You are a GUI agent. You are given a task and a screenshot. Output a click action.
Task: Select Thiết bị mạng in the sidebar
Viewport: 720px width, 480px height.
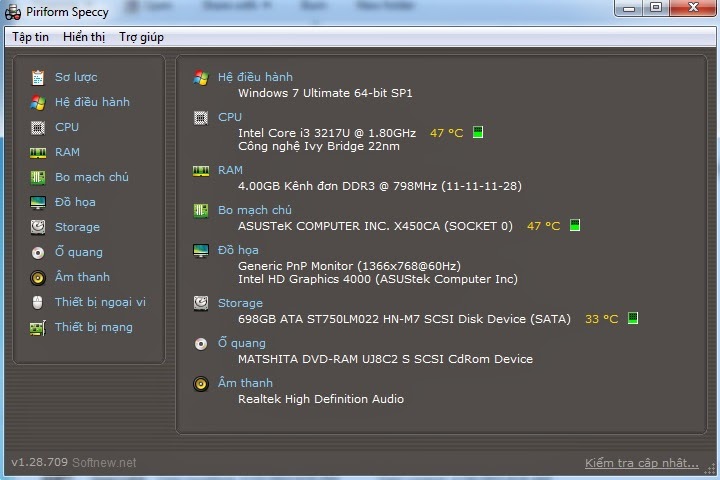click(94, 327)
